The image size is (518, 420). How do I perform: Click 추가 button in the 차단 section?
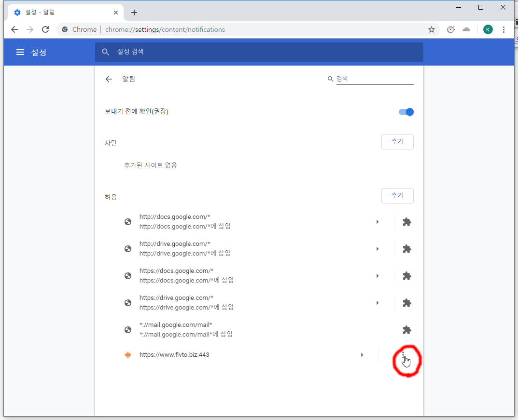(397, 142)
